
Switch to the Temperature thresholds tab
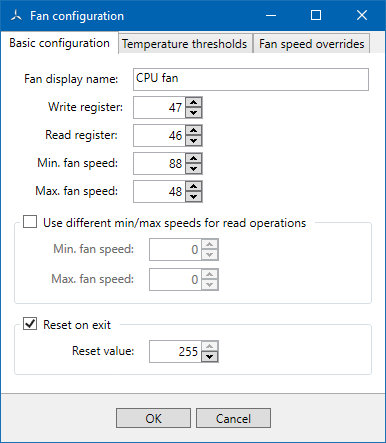(x=184, y=44)
